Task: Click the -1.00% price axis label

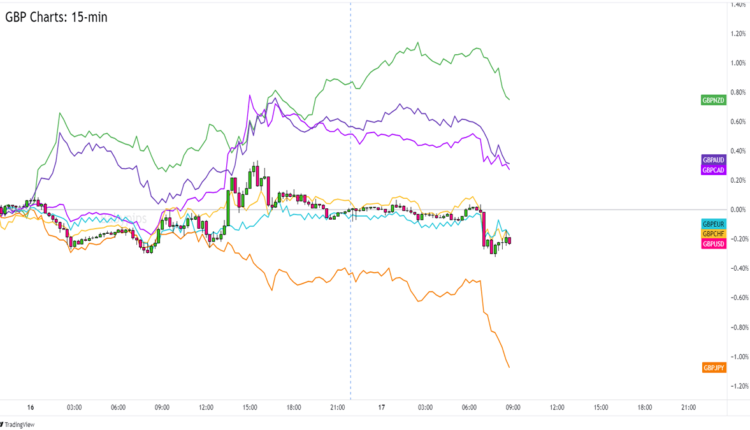Action: [736, 357]
